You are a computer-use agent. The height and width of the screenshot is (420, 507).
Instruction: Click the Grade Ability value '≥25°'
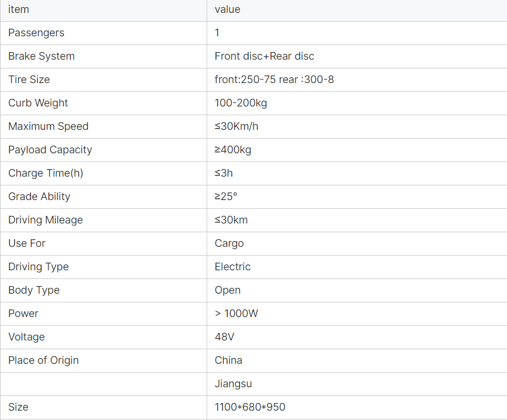coord(226,197)
